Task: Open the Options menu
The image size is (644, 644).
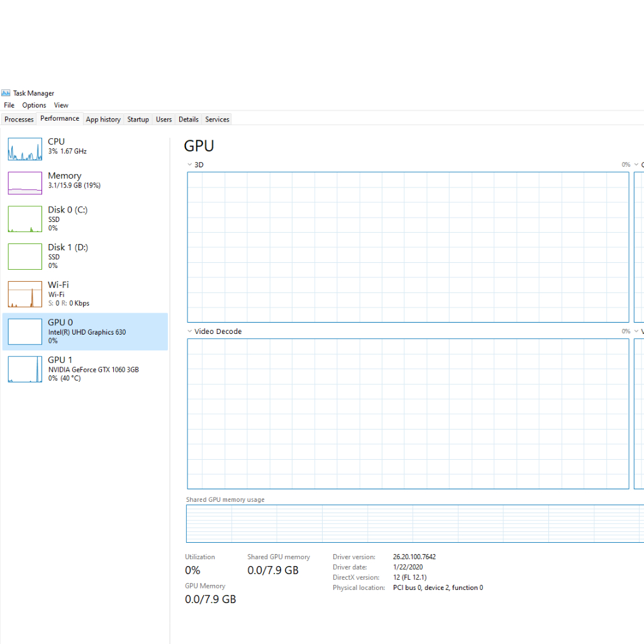Action: tap(34, 105)
